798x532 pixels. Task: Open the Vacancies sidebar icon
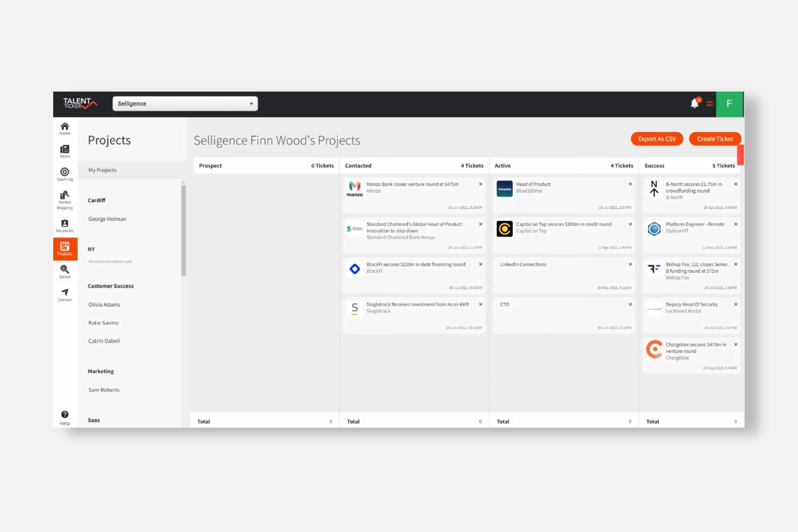click(65, 226)
